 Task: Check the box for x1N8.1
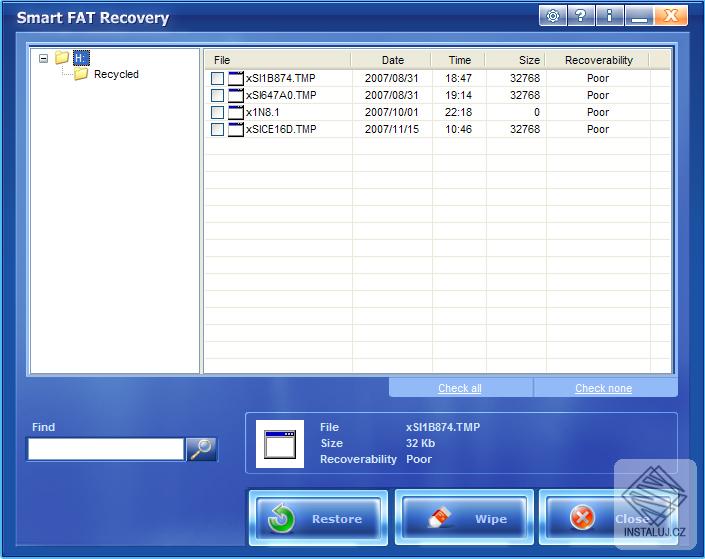pyautogui.click(x=217, y=112)
